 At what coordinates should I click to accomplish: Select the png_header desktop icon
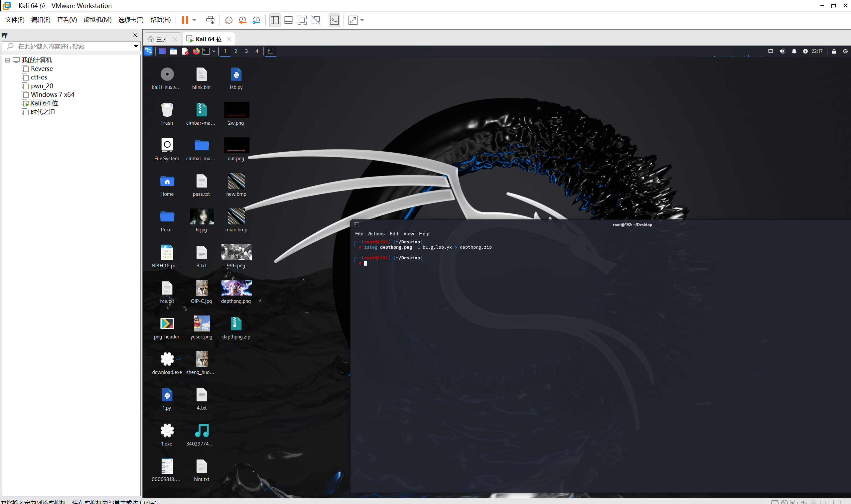tap(167, 328)
